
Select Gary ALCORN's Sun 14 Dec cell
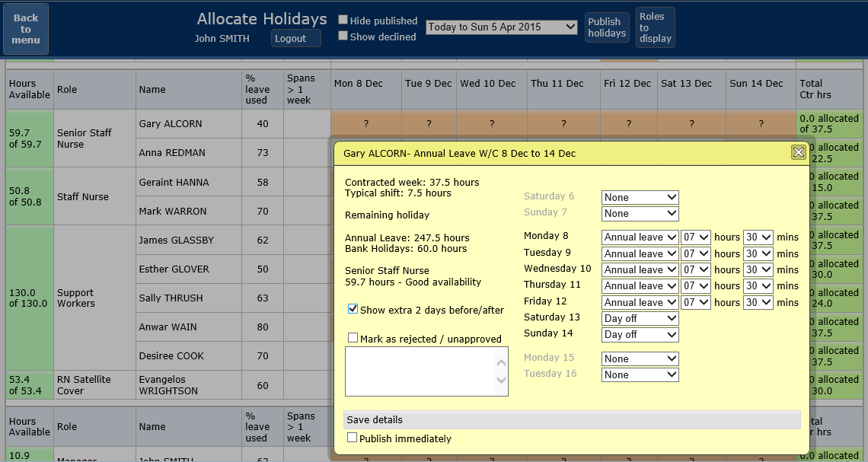coord(761,124)
